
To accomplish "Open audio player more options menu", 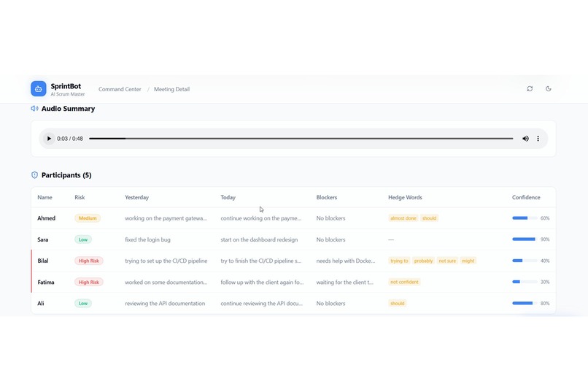I will click(x=538, y=139).
